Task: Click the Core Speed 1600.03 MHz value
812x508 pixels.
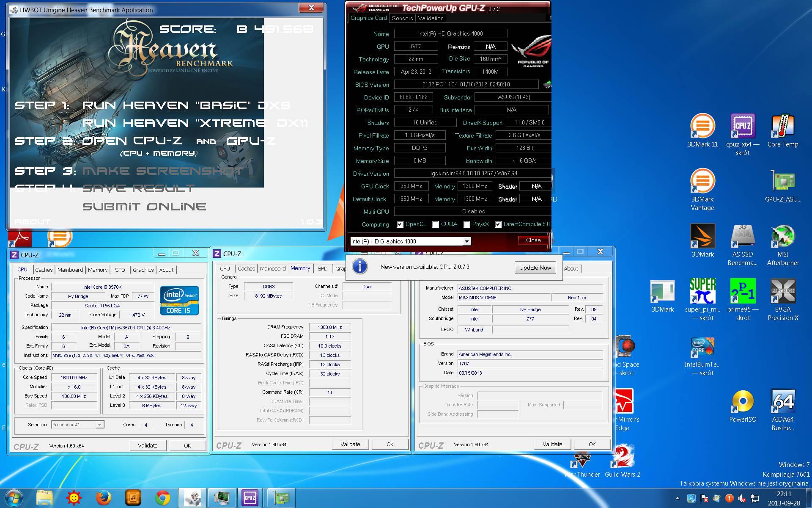Action: (x=74, y=378)
